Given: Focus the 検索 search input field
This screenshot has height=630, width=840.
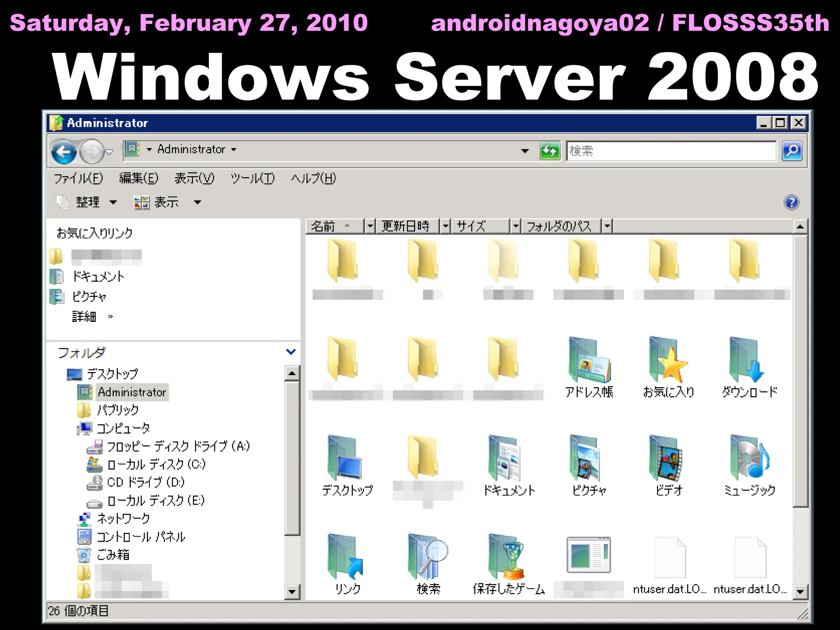Looking at the screenshot, I should pos(671,151).
